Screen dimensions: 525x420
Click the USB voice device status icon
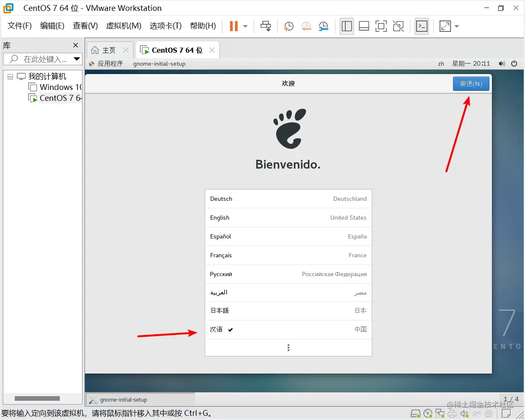pos(476,414)
